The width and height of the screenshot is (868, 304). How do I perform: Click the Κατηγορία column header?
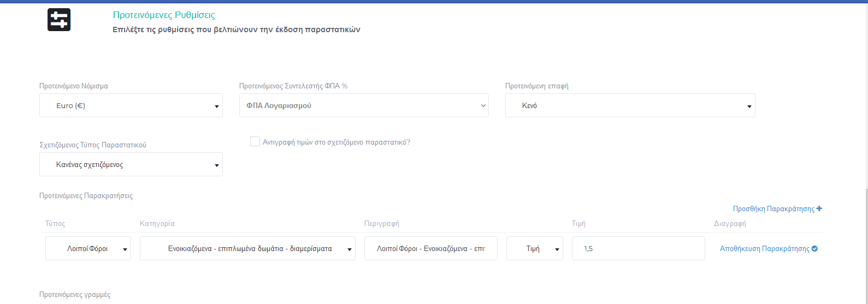point(157,223)
